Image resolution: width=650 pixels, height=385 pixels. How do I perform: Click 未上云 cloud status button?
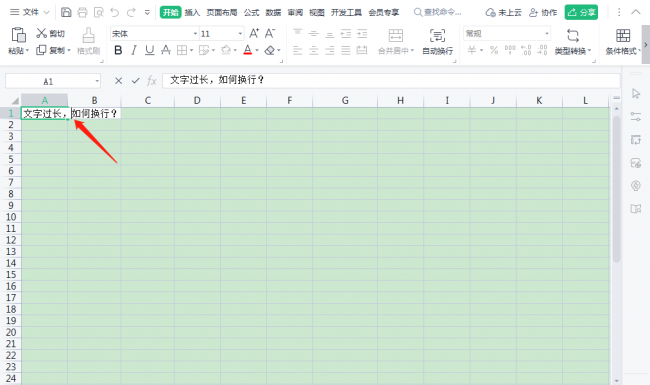(503, 12)
